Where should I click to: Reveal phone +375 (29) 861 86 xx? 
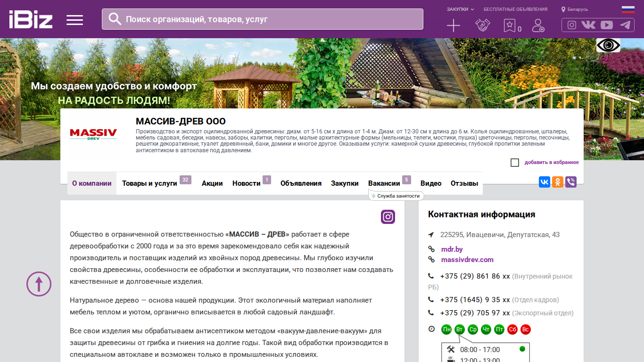point(475,276)
